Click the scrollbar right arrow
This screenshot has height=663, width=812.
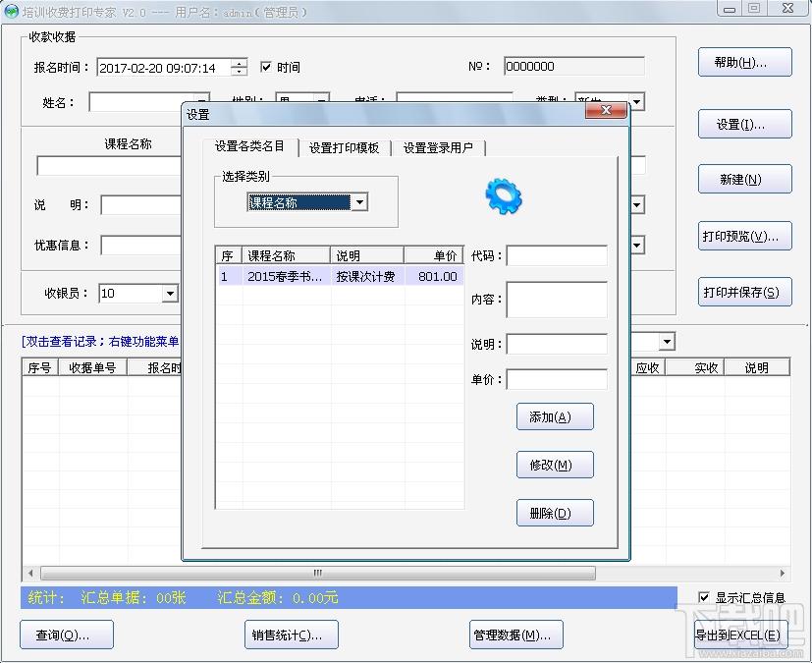pyautogui.click(x=782, y=573)
